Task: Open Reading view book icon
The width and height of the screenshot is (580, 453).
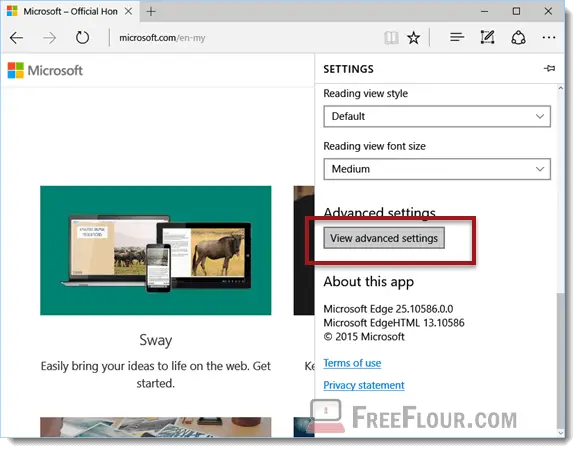Action: pos(391,38)
